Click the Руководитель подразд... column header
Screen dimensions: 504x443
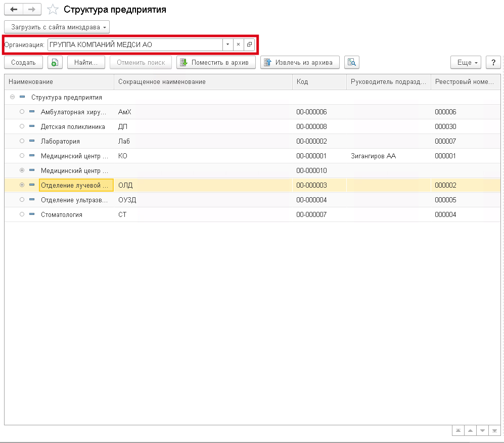(x=389, y=82)
